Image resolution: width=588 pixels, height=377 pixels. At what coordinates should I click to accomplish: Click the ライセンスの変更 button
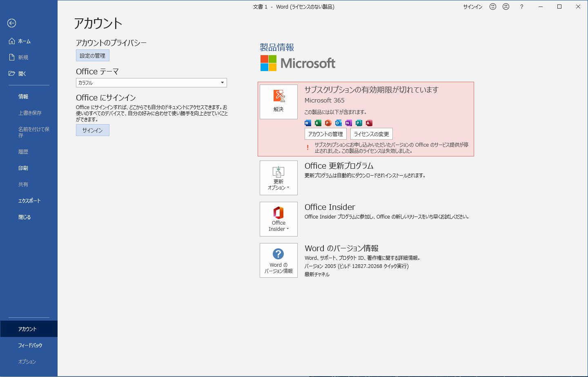tap(372, 134)
